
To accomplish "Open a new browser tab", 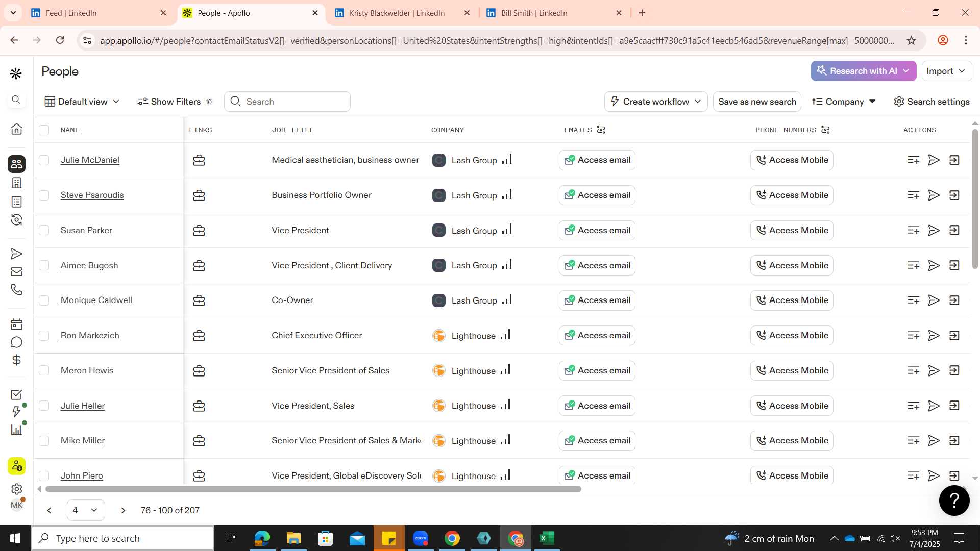I will [642, 13].
